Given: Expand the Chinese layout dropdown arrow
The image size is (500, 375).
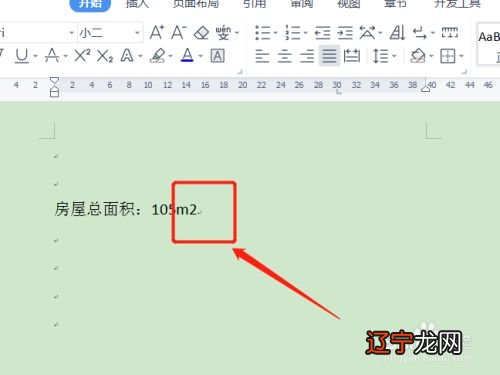Looking at the screenshot, I should 380,33.
